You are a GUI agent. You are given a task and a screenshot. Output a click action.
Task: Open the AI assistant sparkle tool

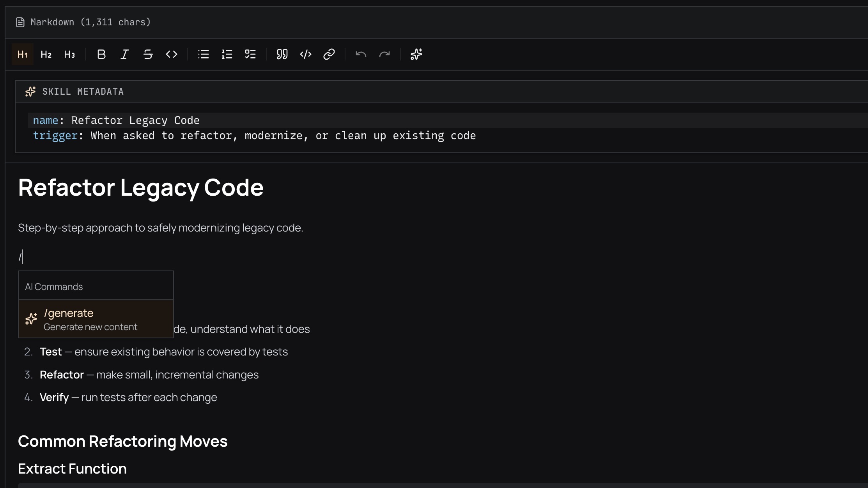pos(416,54)
